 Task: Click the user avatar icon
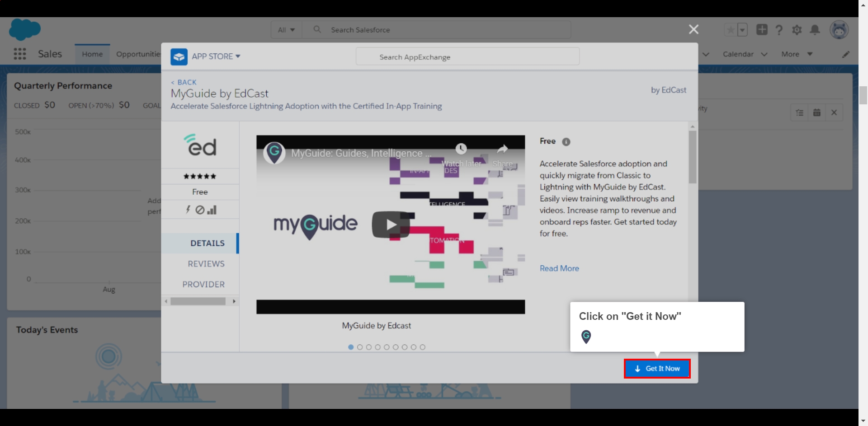(839, 30)
